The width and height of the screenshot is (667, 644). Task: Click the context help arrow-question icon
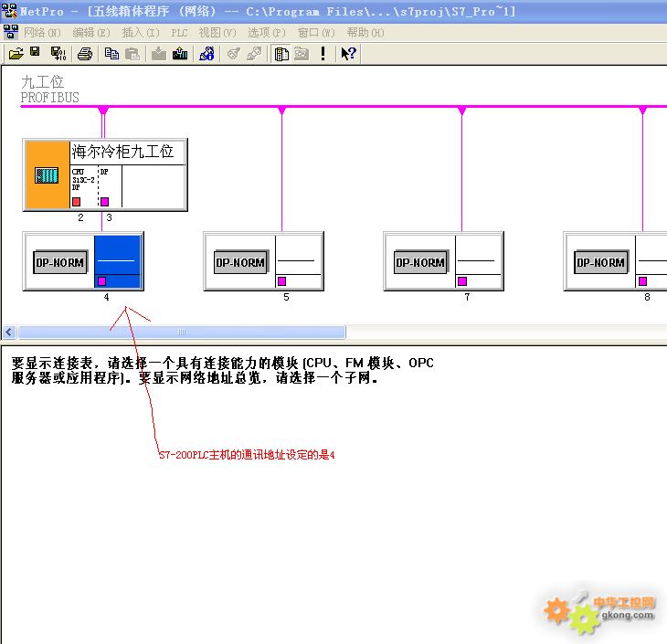pos(348,54)
